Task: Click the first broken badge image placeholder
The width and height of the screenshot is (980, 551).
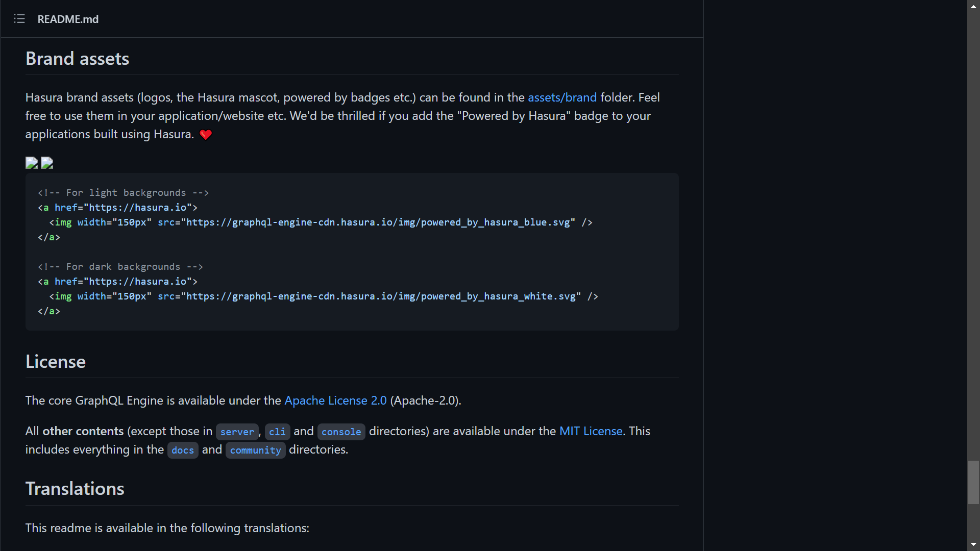Action: click(31, 162)
